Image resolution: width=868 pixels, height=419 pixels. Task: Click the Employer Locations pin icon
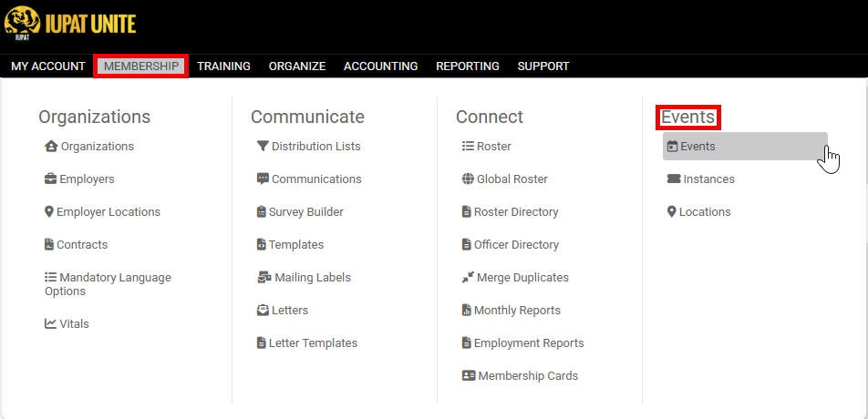(49, 211)
